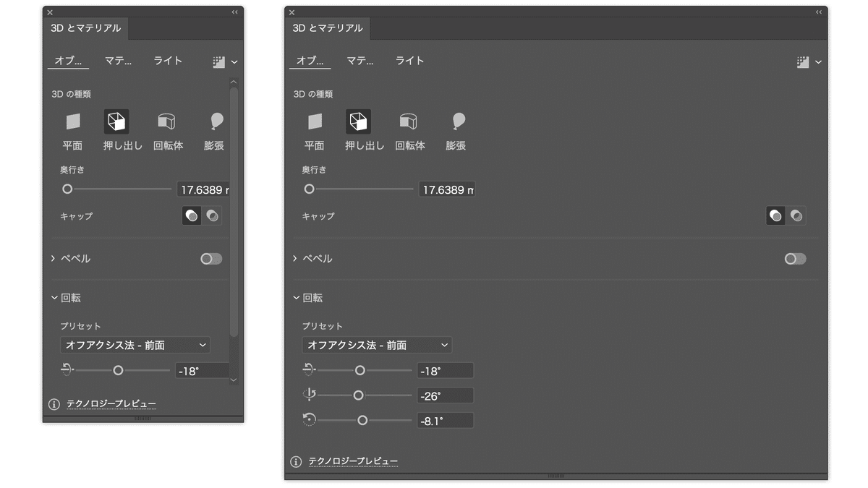
Task: Select 押し出し extrude icon in left panel
Action: [116, 121]
